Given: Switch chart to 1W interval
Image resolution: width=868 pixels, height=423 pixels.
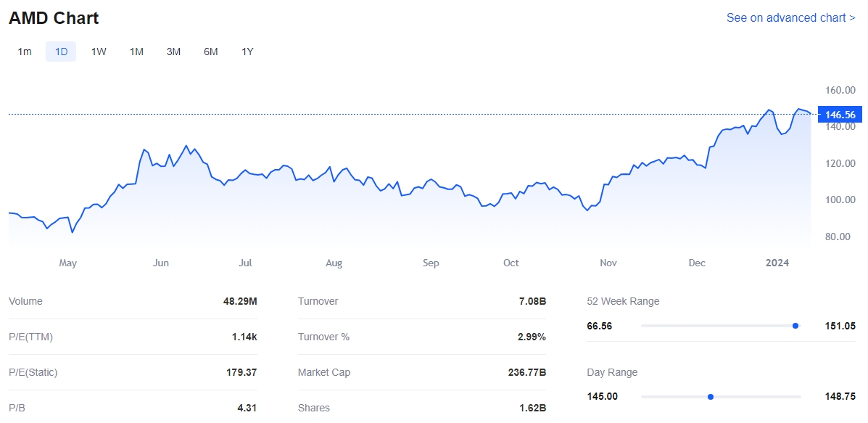Looking at the screenshot, I should (x=99, y=52).
